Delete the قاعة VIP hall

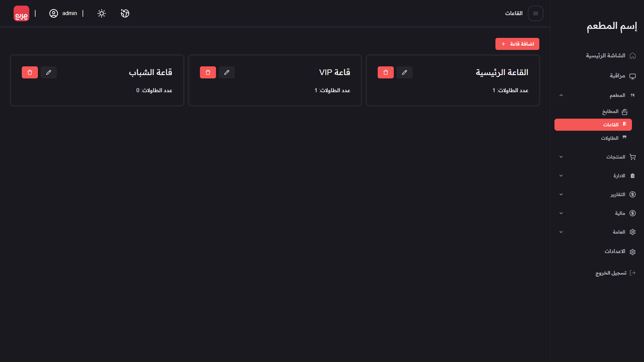click(x=208, y=72)
